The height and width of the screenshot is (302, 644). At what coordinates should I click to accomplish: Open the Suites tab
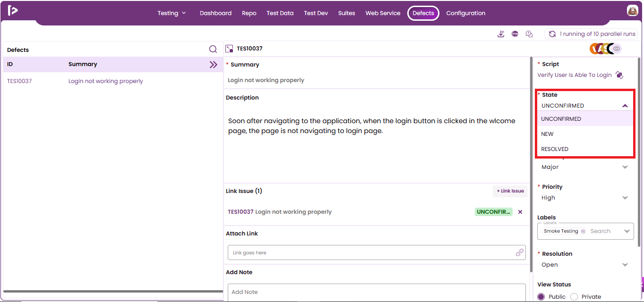click(346, 13)
